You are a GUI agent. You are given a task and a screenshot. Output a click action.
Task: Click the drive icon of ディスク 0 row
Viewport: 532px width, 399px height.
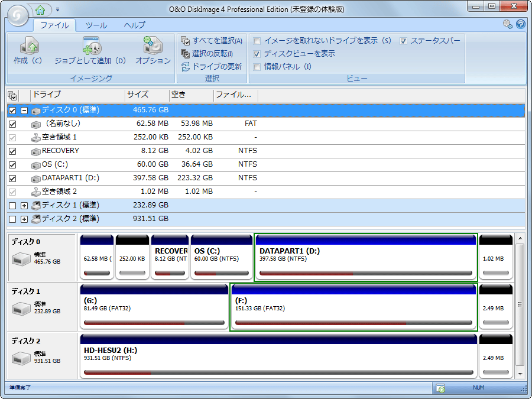pos(36,111)
